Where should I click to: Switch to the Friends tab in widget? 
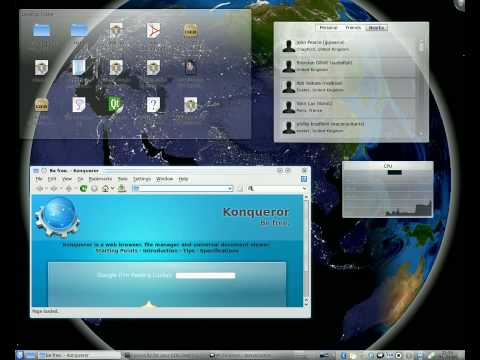(353, 28)
